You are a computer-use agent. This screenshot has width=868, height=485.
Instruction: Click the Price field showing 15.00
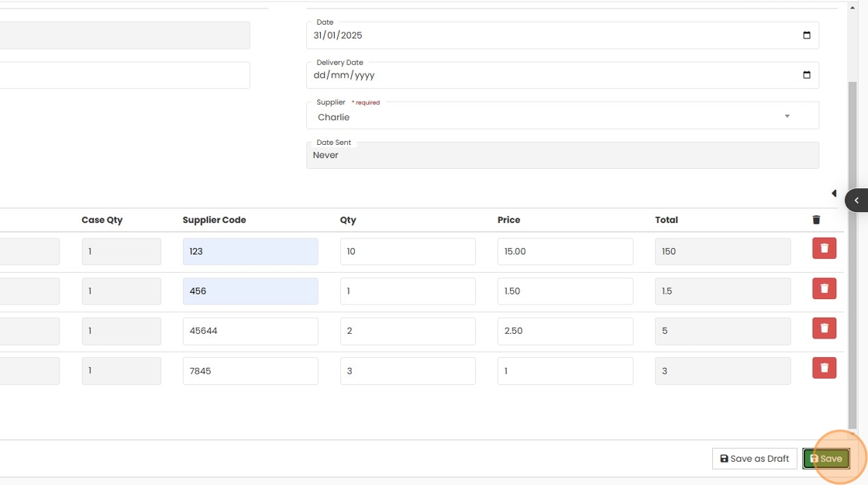tap(565, 252)
